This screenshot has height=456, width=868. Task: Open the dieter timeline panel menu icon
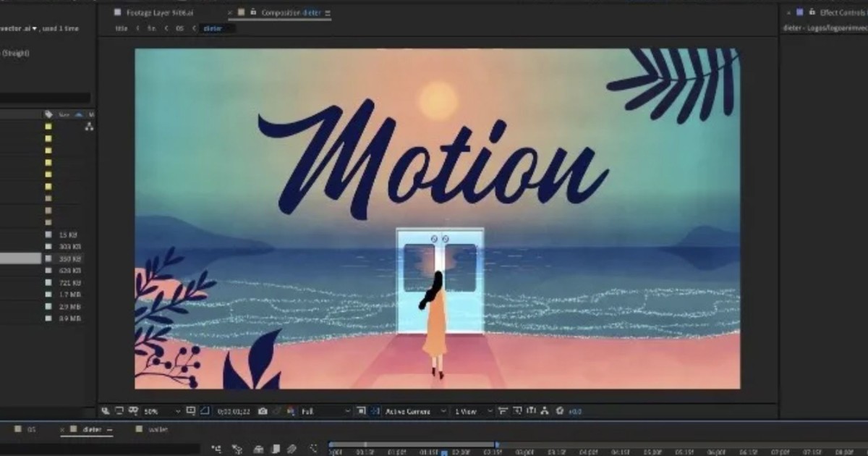tap(110, 429)
